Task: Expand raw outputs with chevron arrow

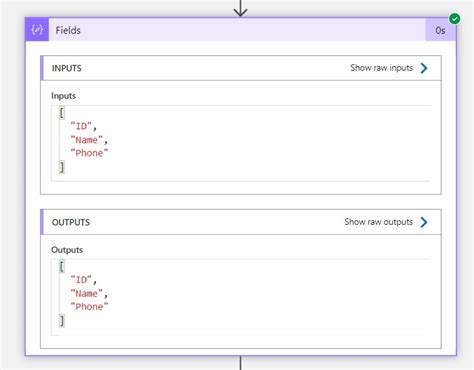Action: [x=424, y=222]
